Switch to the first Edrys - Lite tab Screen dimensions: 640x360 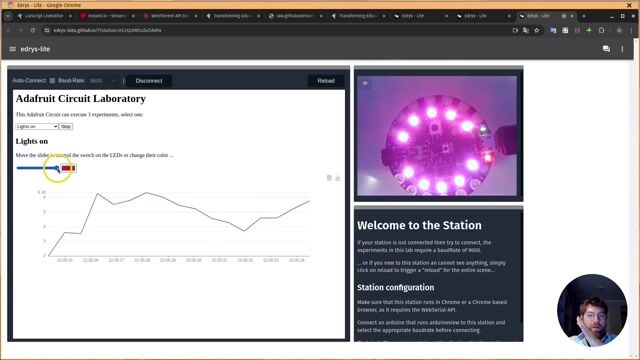point(420,16)
